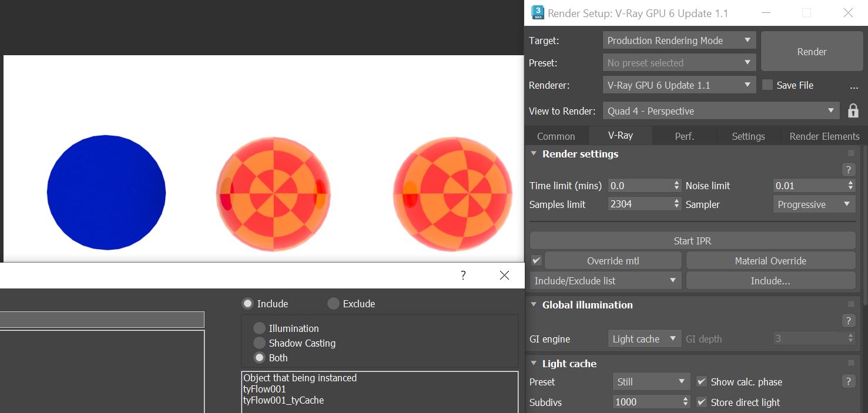
Task: Click the 3ds Max application icon in the title bar
Action: click(537, 12)
